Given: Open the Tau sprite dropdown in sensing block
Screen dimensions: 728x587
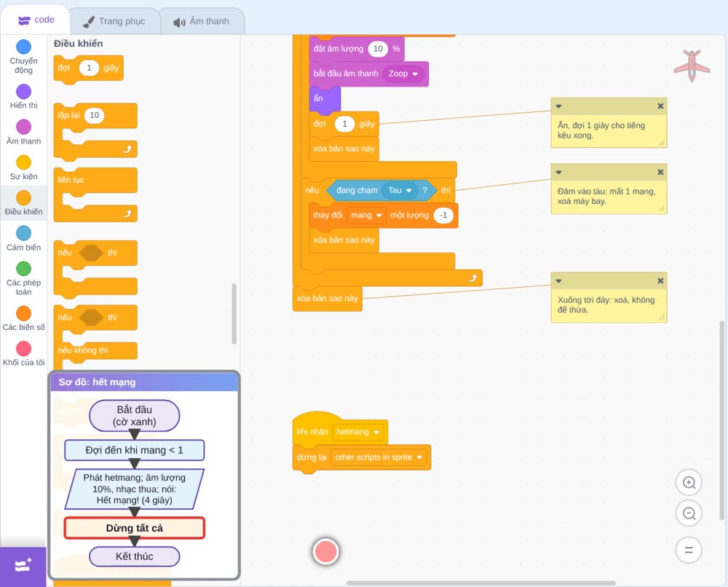Looking at the screenshot, I should tap(400, 190).
